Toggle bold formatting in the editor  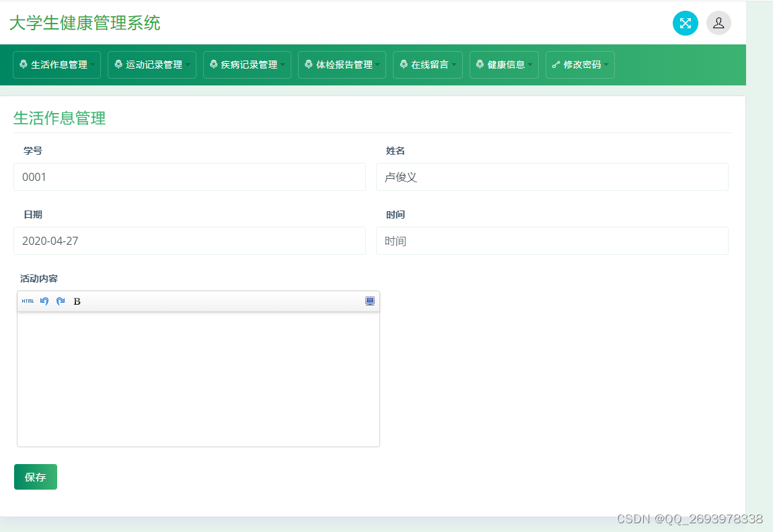coord(77,301)
